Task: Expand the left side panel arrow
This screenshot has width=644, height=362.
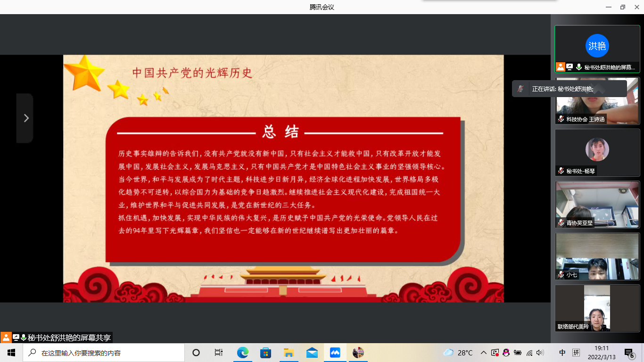Action: [x=25, y=118]
